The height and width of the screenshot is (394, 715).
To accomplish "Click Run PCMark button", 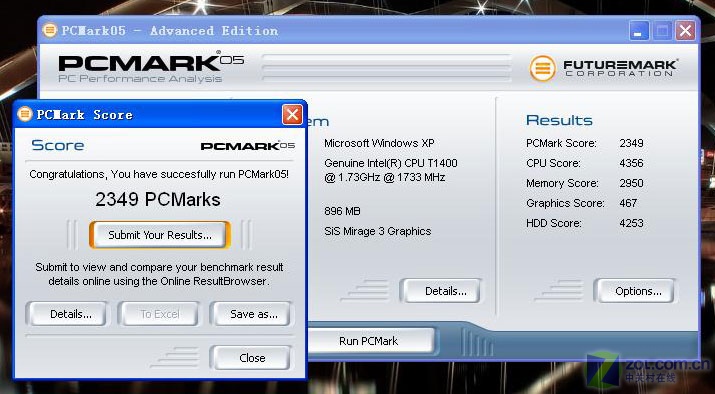I will [368, 341].
